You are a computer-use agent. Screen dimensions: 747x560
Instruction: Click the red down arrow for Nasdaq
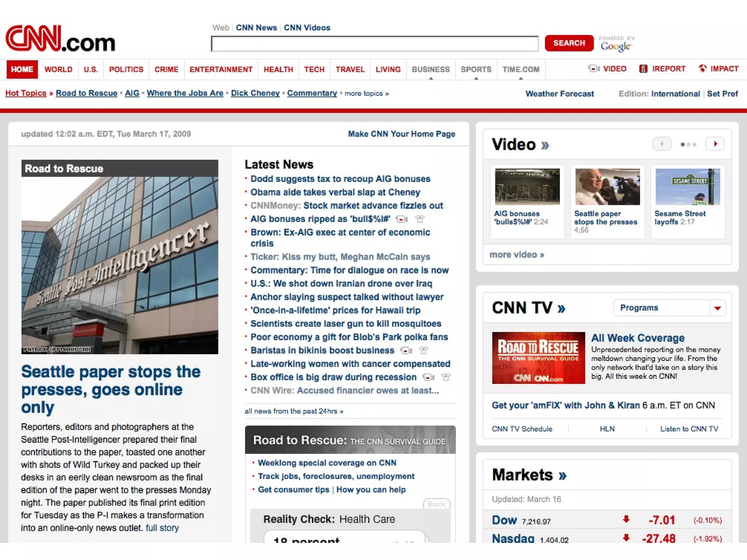point(626,538)
